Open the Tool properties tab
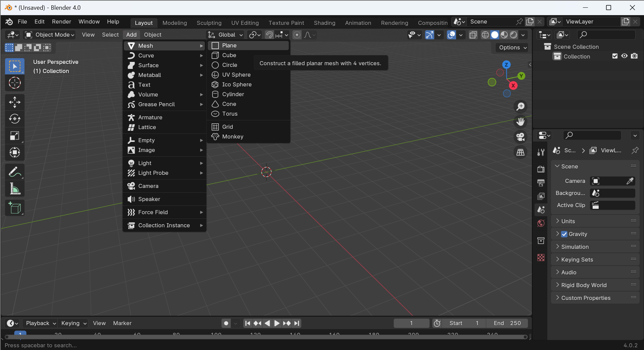The image size is (644, 350). click(x=541, y=152)
